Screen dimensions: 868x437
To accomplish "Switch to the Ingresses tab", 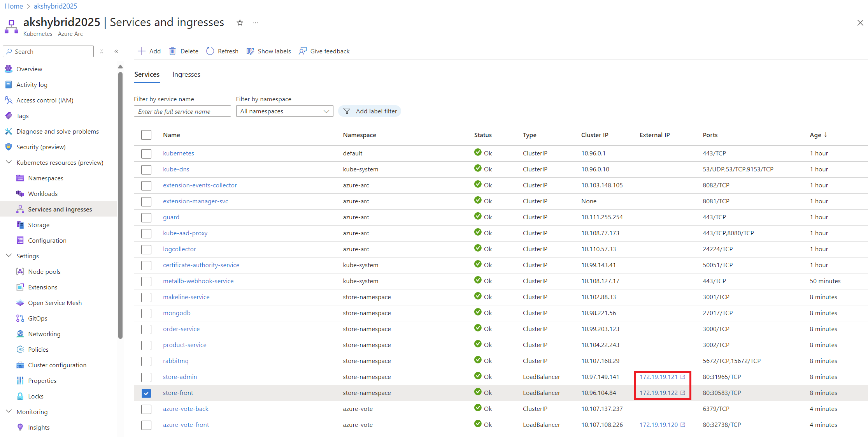I will point(186,74).
